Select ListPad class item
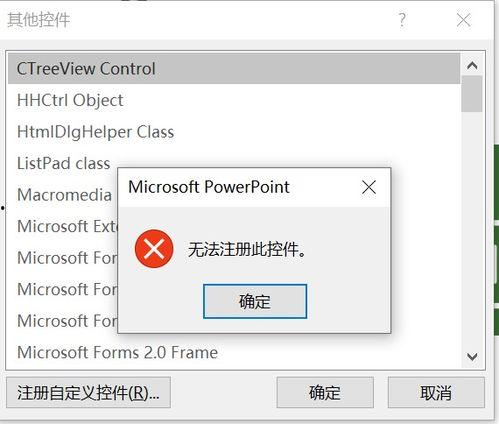The image size is (499, 424). pyautogui.click(x=63, y=163)
